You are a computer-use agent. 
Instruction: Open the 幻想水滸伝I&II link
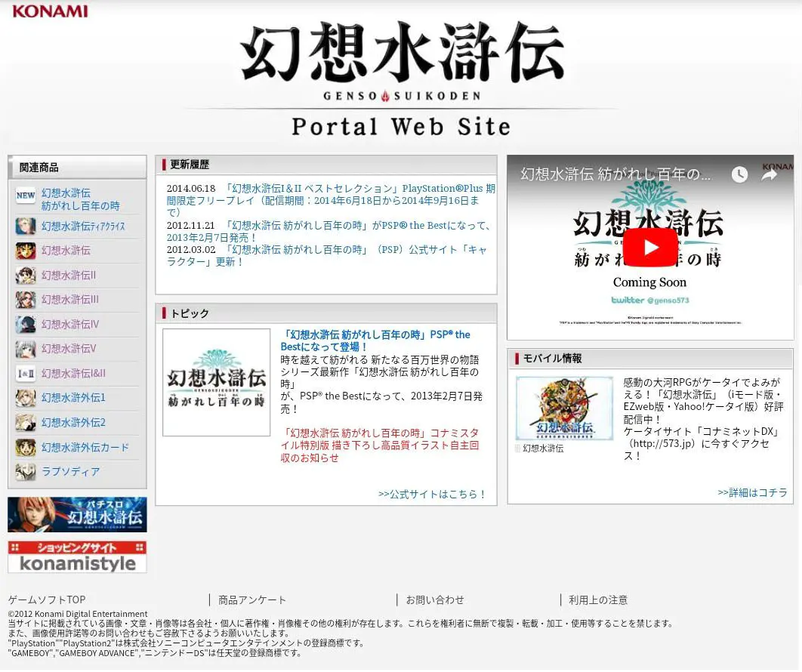pos(73,373)
